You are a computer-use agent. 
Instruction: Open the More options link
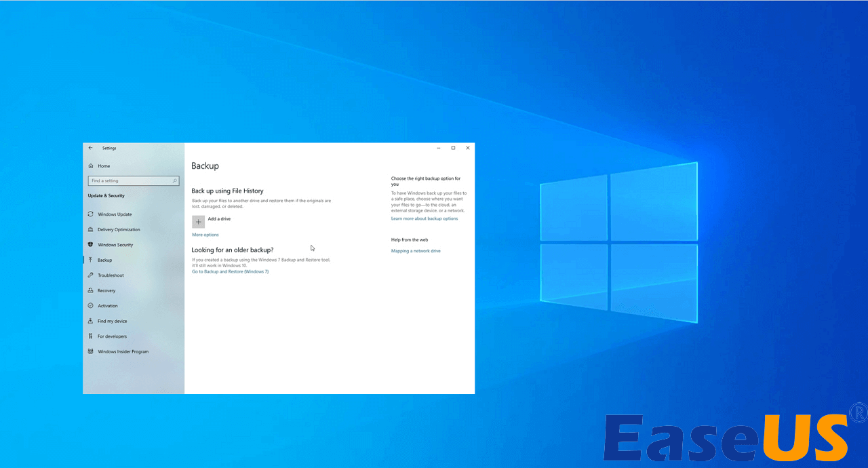[205, 235]
